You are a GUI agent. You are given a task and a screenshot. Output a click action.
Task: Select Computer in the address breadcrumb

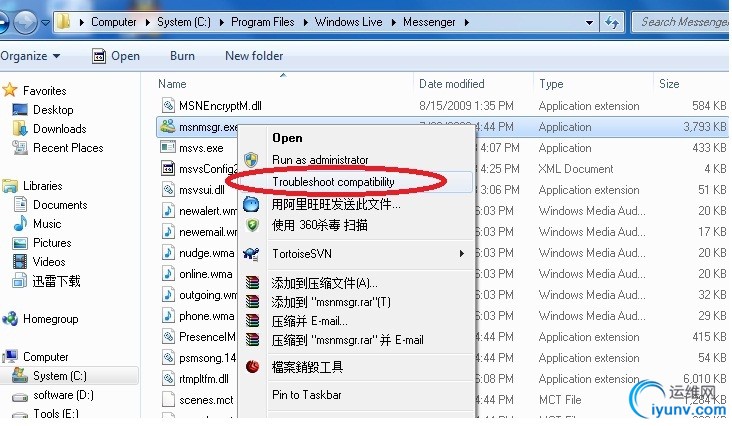(113, 22)
